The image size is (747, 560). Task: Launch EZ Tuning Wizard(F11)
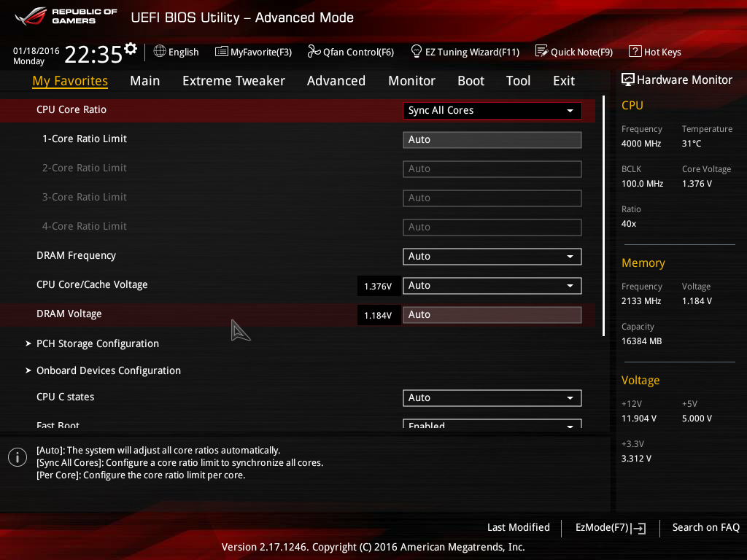pyautogui.click(x=465, y=52)
